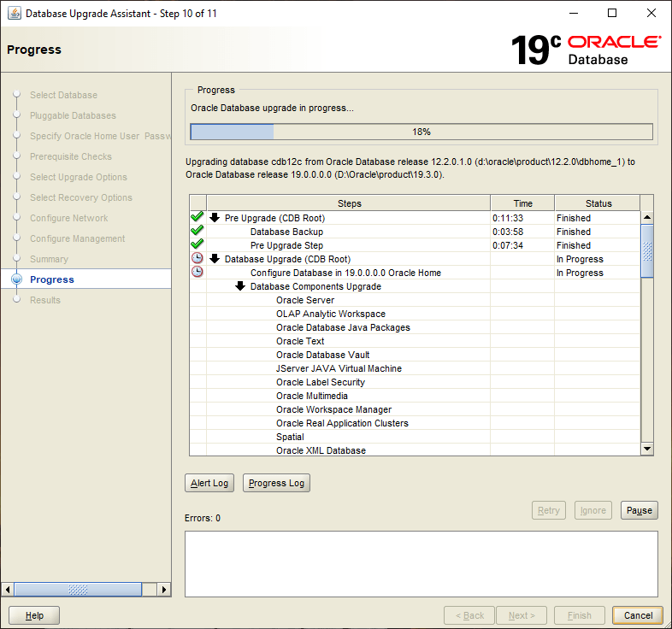The height and width of the screenshot is (629, 672).
Task: Collapse the Database Upgrade (CDB Root) arrow
Action: click(x=215, y=259)
